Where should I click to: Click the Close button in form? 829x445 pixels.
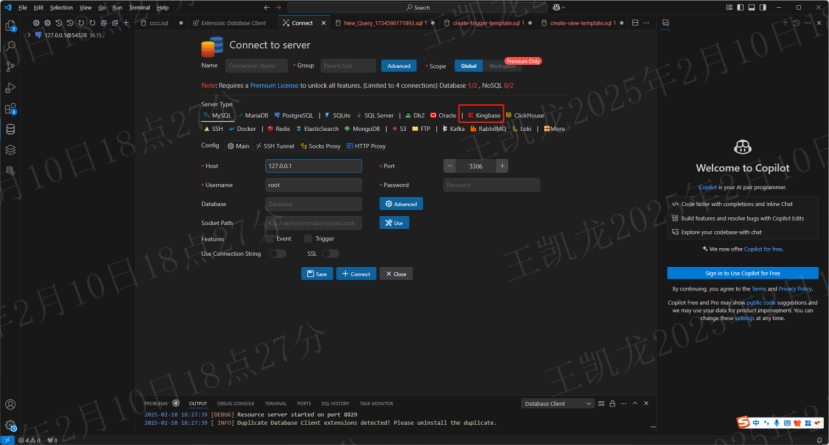(x=396, y=274)
